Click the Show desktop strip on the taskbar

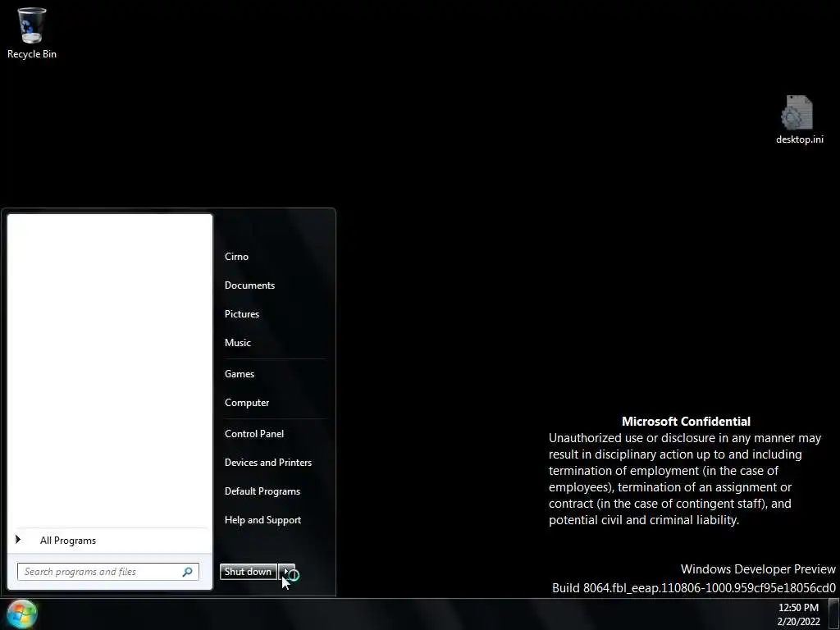[x=833, y=614]
